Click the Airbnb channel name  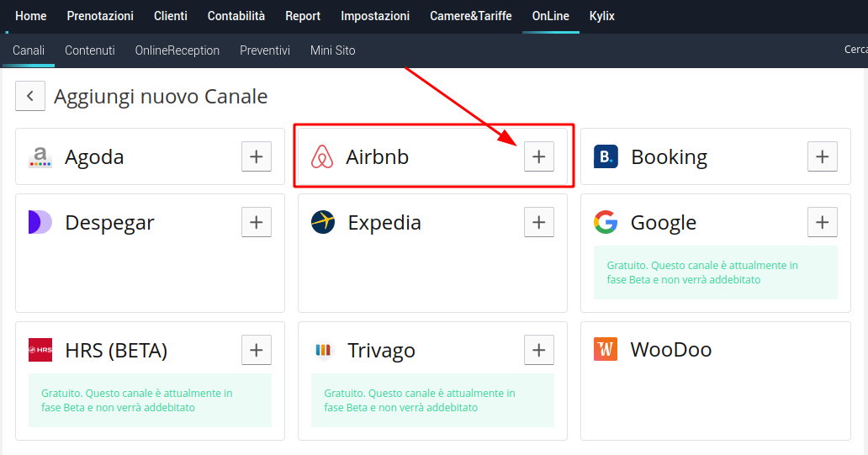378,157
